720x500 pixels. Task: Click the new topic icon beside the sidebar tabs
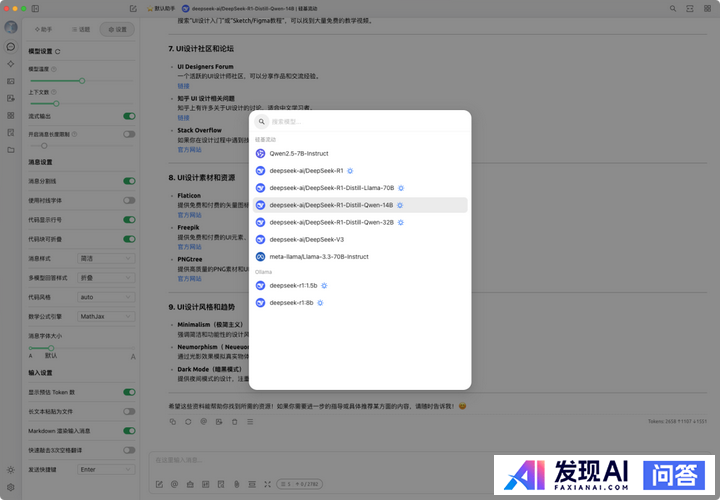pos(134,8)
